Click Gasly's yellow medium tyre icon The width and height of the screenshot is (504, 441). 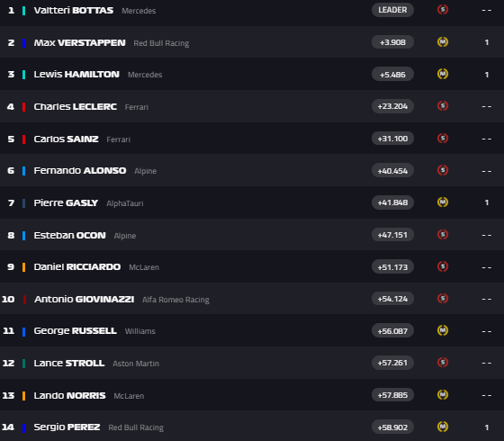pyautogui.click(x=443, y=202)
